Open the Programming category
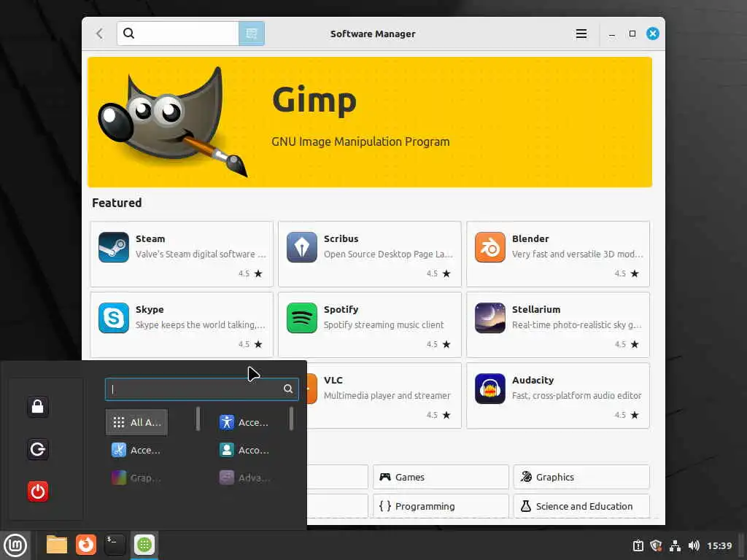The image size is (747, 560). click(441, 506)
